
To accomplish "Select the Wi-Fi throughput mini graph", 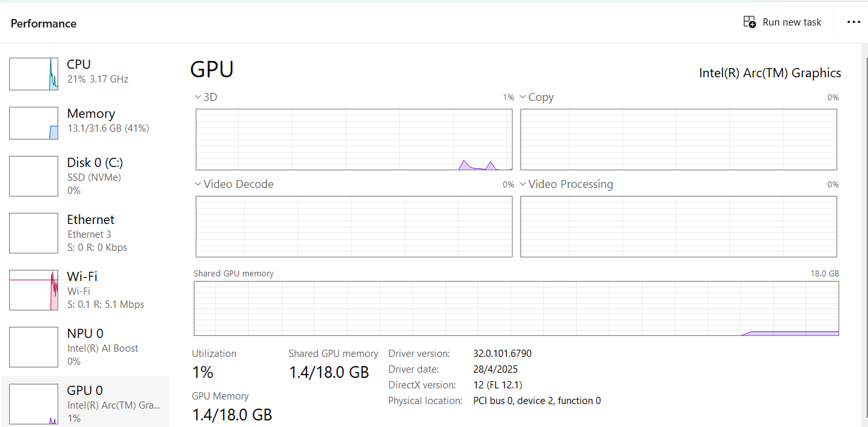I will [x=33, y=290].
